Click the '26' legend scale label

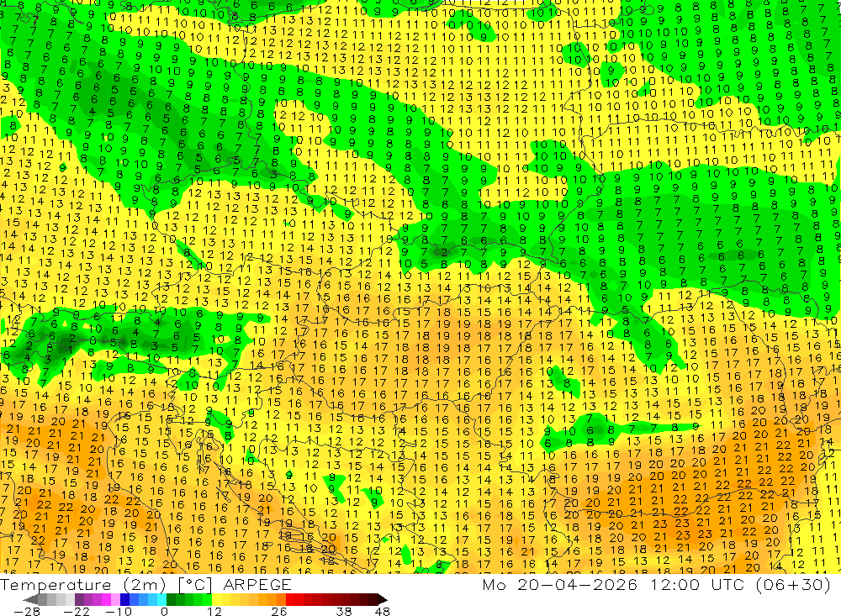279,611
